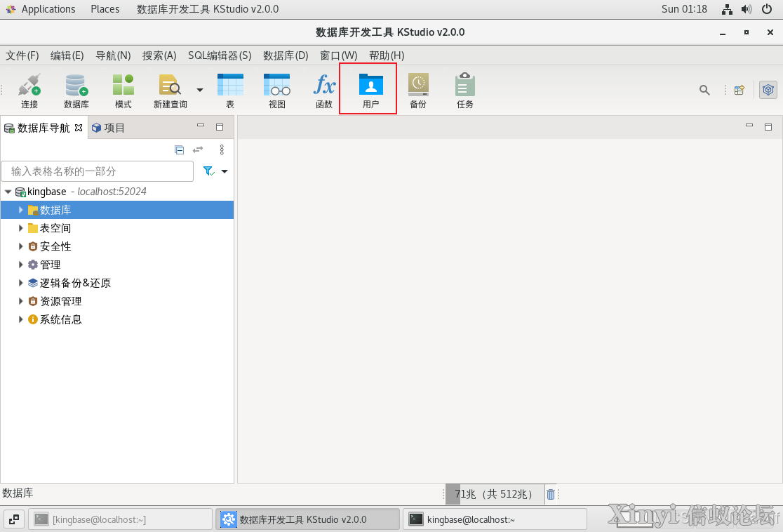Open the 视图 (View) toolbar tool
This screenshot has height=532, width=783.
click(277, 90)
